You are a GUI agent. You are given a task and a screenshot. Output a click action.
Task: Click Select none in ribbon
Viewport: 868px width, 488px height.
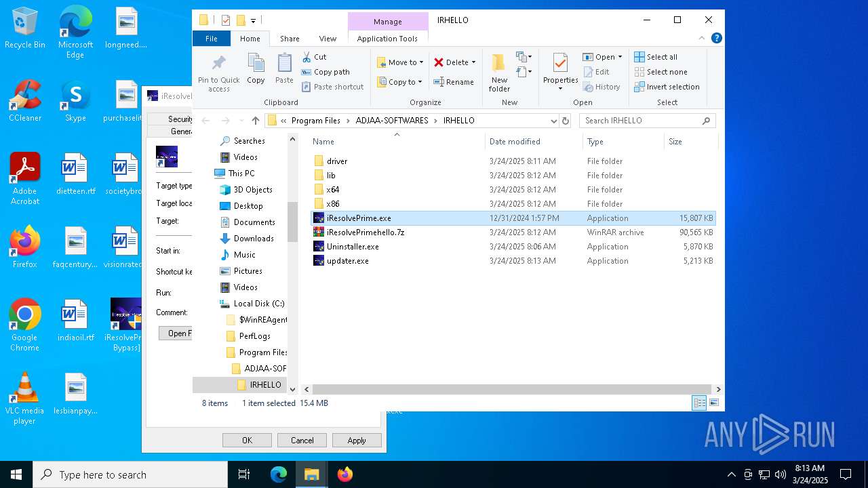[661, 72]
